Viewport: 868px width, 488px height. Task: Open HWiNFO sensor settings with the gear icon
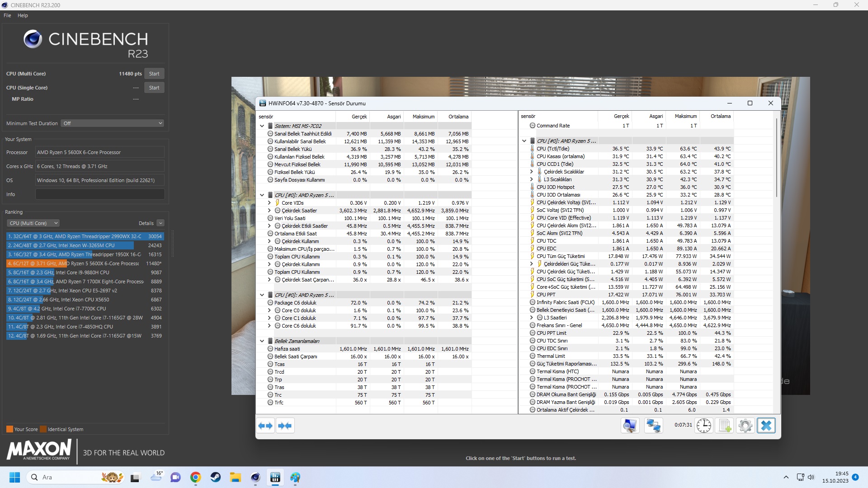click(745, 426)
